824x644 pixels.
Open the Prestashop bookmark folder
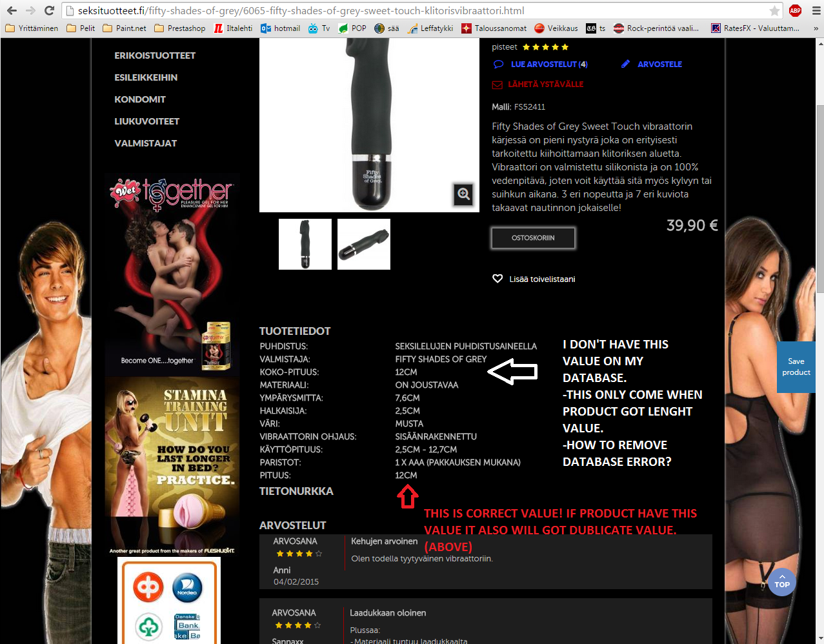[179, 28]
